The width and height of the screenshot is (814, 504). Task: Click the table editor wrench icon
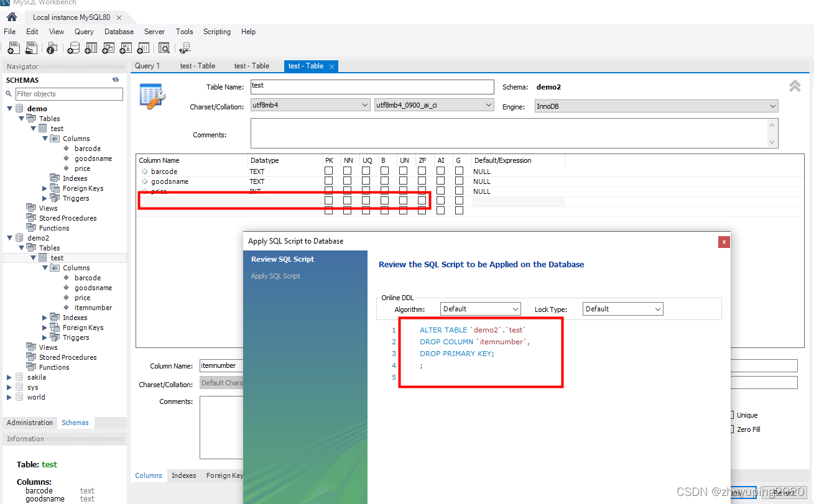[152, 96]
